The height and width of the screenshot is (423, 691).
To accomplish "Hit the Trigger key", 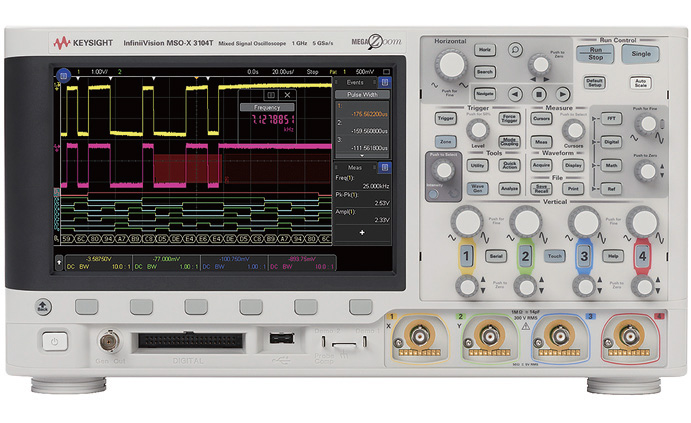I will 446,118.
